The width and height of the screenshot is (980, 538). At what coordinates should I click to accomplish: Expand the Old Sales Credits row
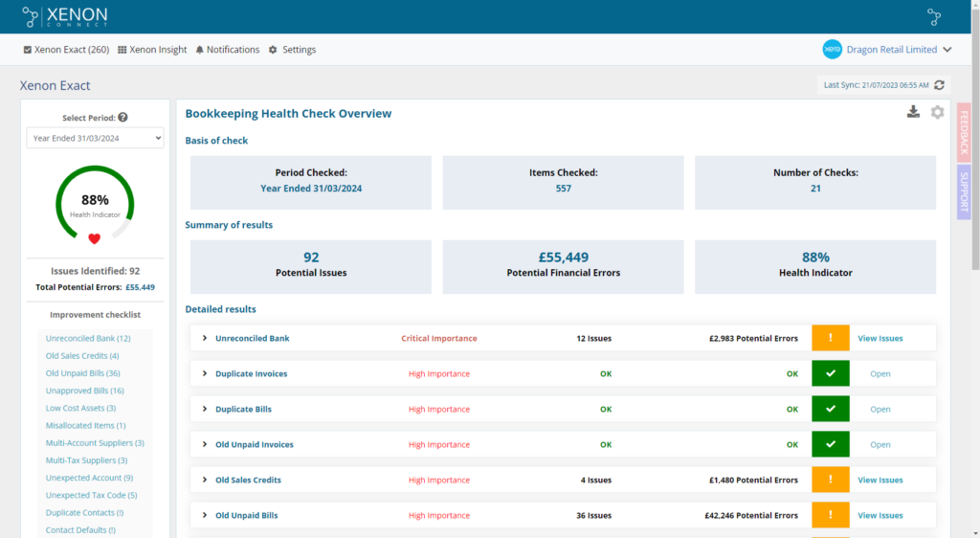205,480
